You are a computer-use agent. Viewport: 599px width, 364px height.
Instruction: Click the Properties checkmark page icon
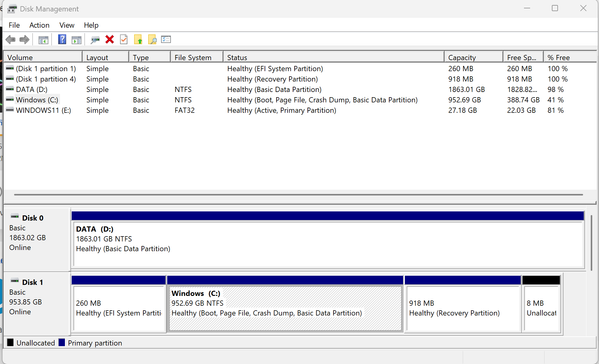pyautogui.click(x=124, y=39)
